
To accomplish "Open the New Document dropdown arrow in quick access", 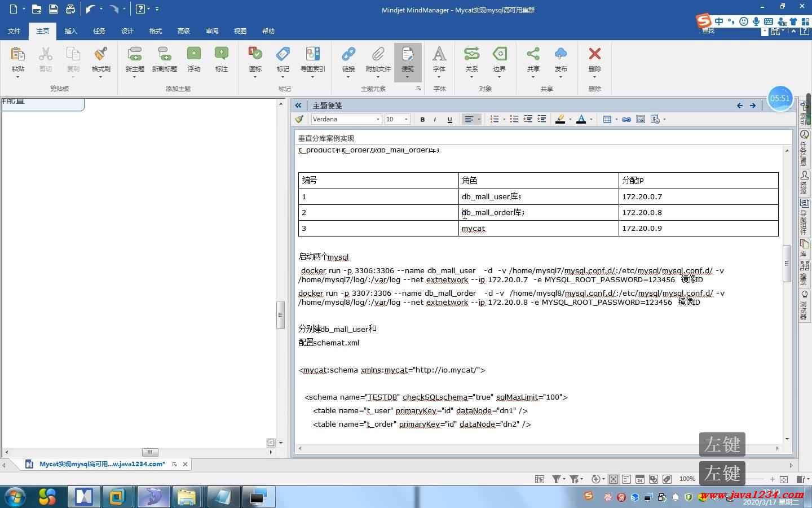I will tap(24, 8).
